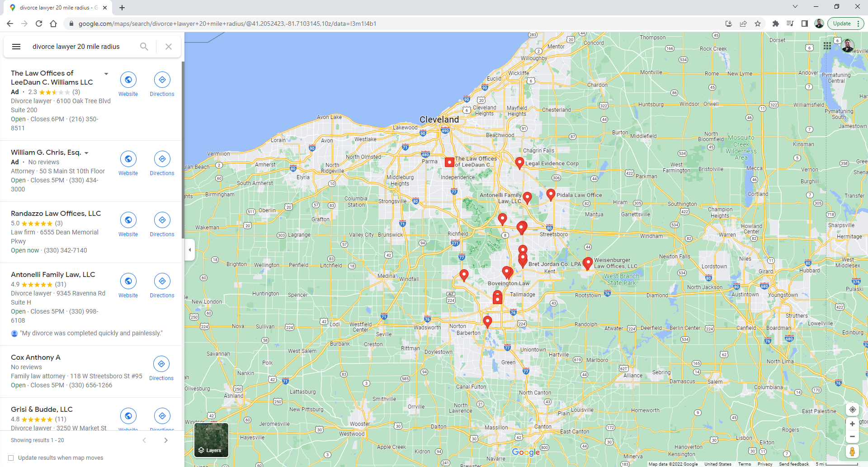Bookmark this page with star icon
This screenshot has width=868, height=467.
pyautogui.click(x=758, y=24)
